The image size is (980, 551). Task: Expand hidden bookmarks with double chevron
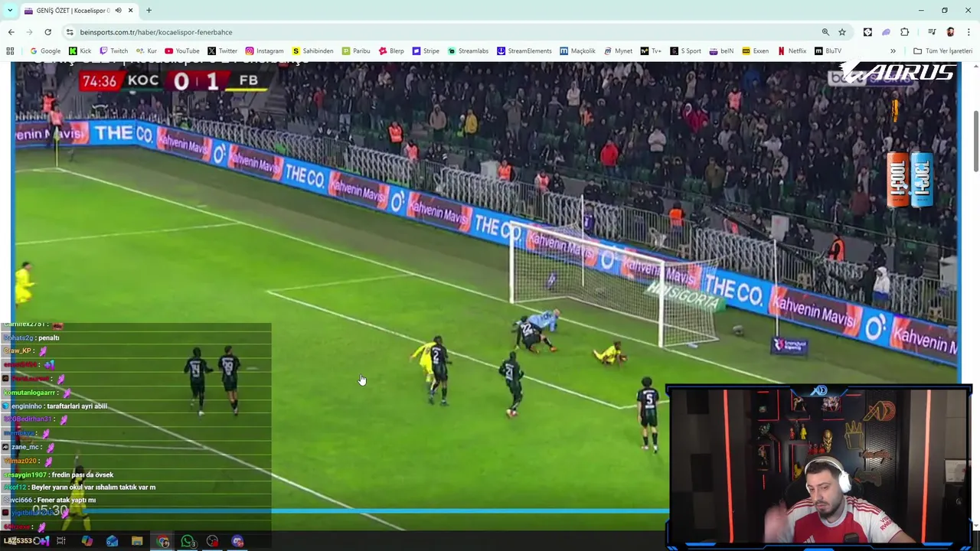(893, 51)
